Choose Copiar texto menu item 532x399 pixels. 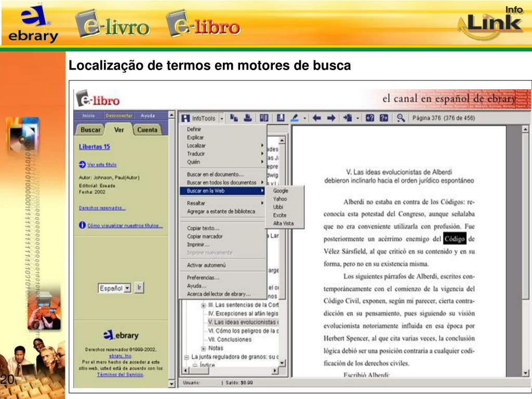[x=223, y=229]
